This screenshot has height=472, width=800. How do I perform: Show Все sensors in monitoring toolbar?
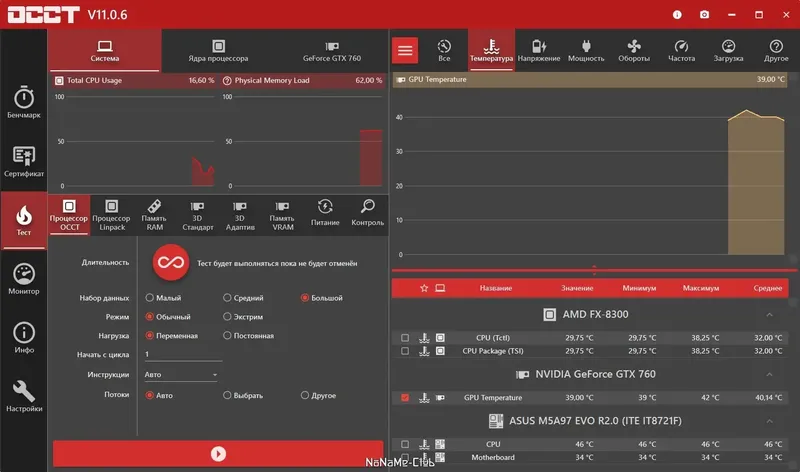(x=444, y=51)
